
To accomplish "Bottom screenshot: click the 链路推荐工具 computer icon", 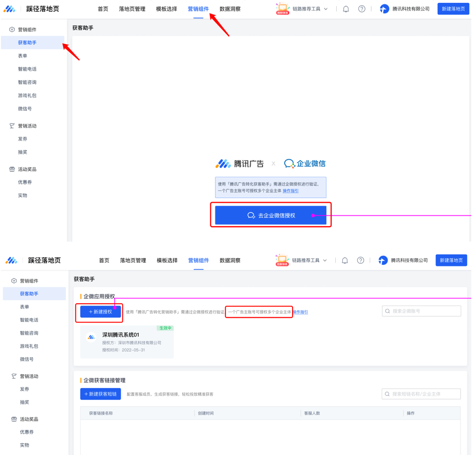I will (x=282, y=260).
